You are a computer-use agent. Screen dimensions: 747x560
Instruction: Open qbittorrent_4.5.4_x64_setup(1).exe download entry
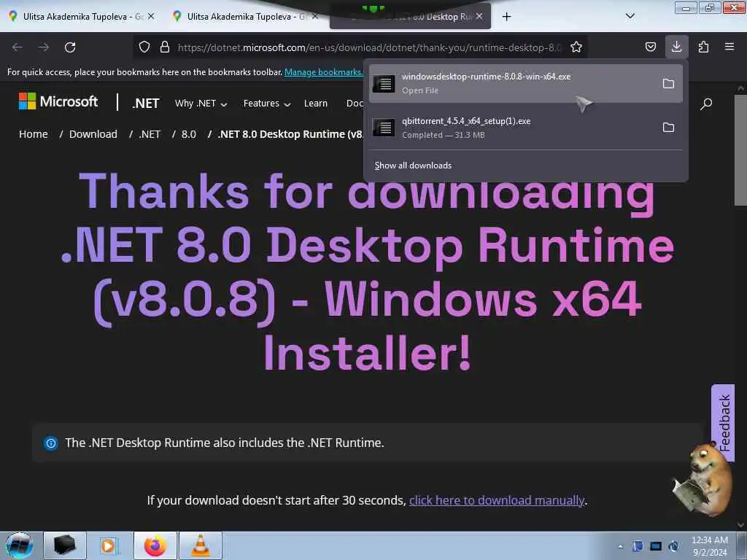[525, 127]
